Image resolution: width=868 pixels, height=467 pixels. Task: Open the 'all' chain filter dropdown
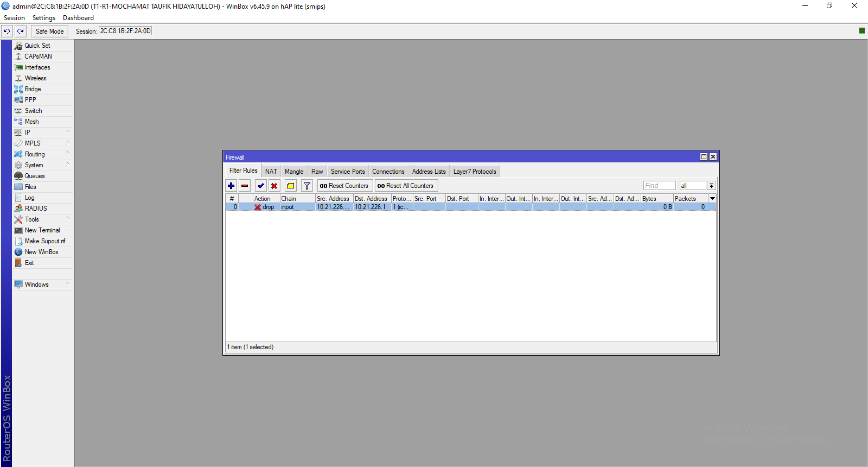[x=711, y=186]
